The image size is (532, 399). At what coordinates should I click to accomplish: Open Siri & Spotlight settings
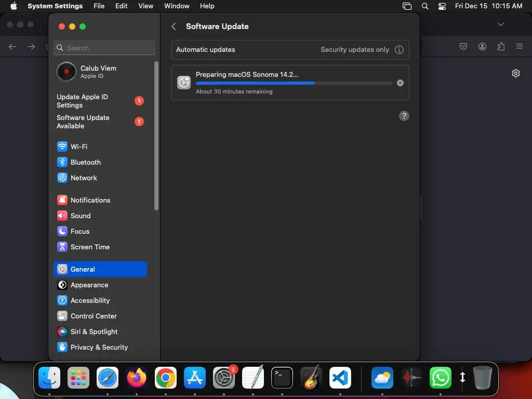coord(100,332)
